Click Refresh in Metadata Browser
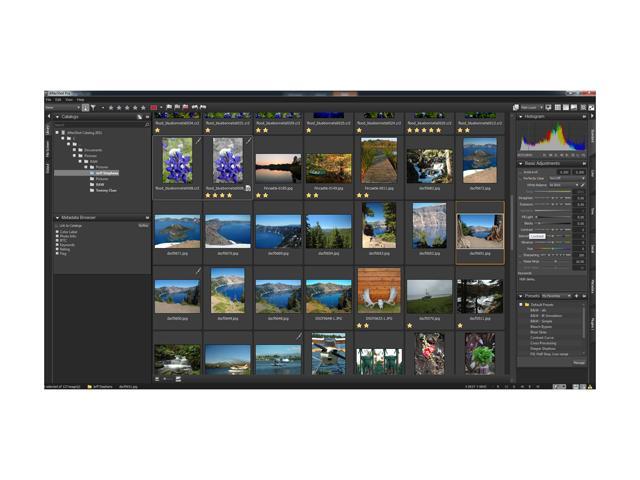This screenshot has width=640, height=480. click(x=143, y=225)
